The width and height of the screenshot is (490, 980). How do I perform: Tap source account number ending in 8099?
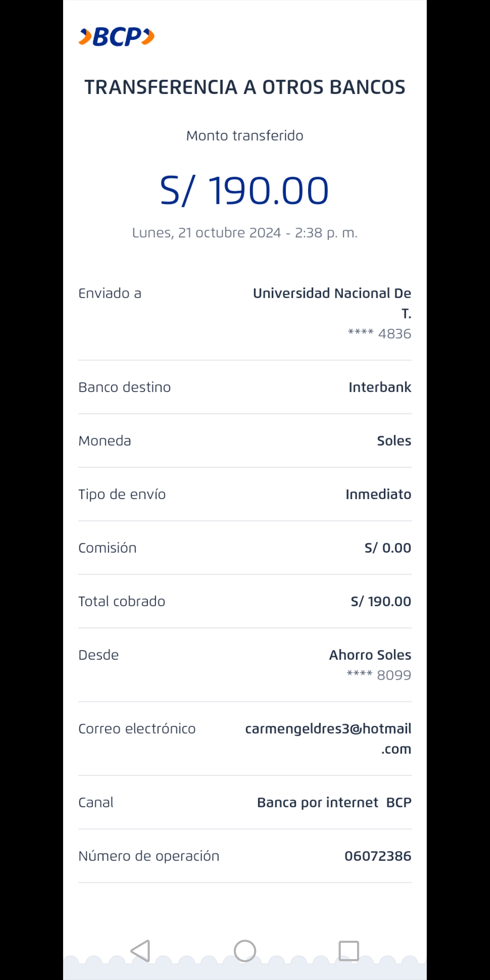point(379,675)
